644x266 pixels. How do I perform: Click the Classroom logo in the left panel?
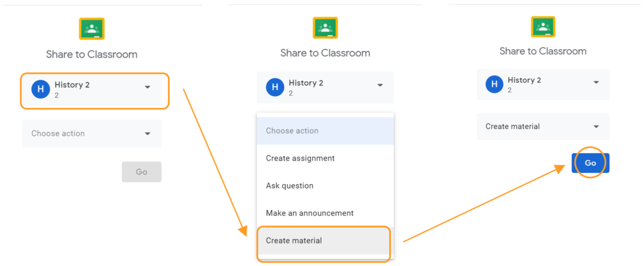pyautogui.click(x=92, y=29)
